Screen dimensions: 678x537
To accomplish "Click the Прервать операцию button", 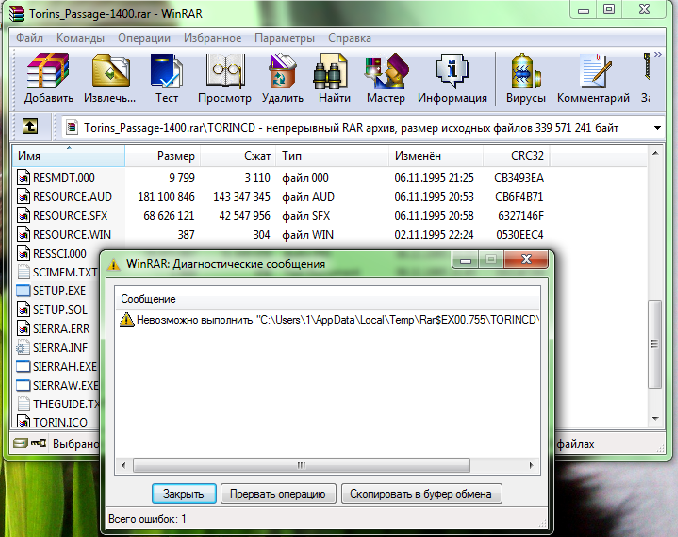I will click(x=278, y=494).
